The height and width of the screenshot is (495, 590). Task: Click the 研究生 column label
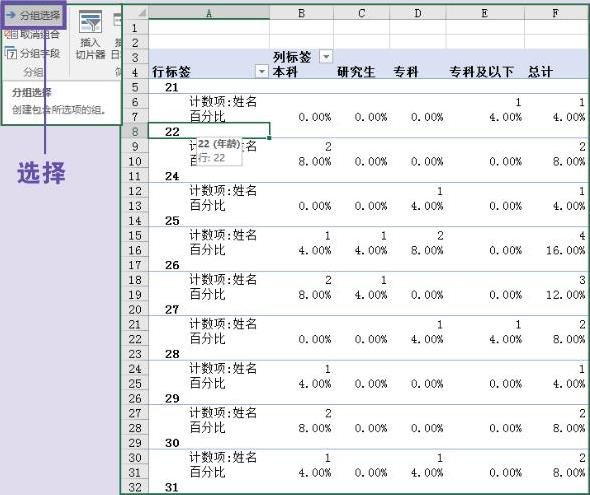(356, 71)
